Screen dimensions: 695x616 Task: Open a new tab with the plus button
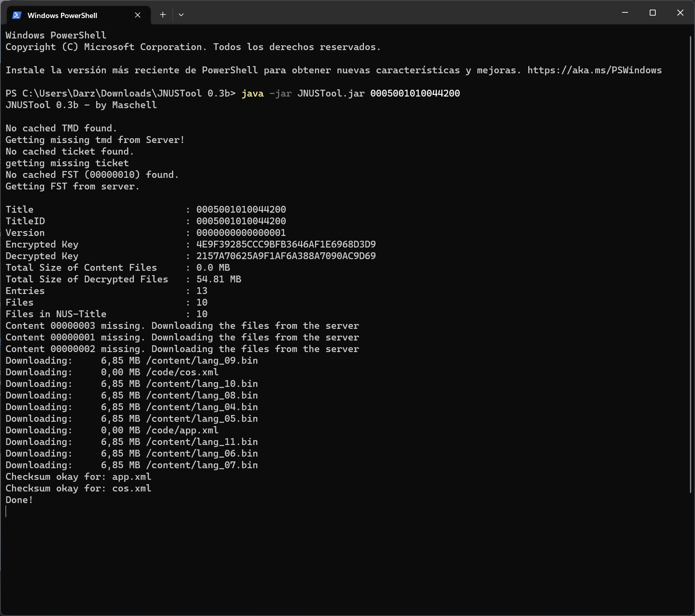click(163, 15)
